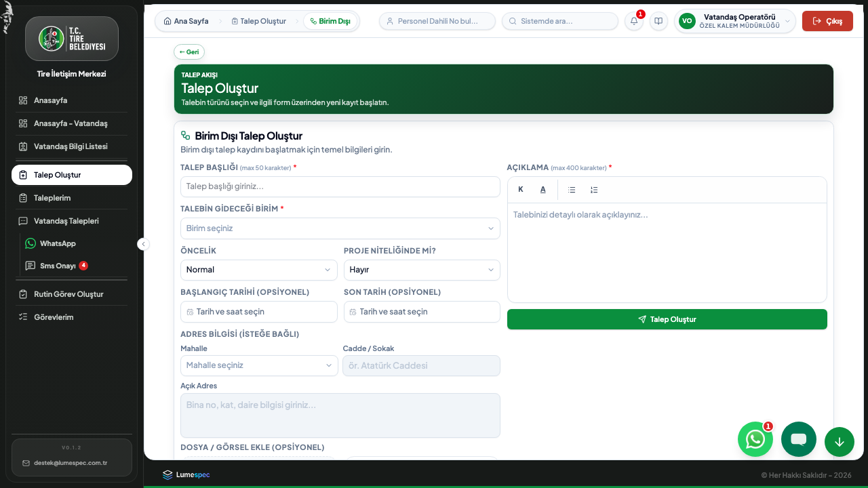Open the notifications bell icon
This screenshot has height=488, width=868.
(634, 21)
